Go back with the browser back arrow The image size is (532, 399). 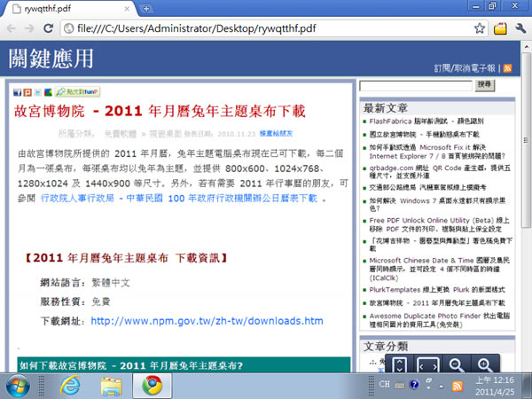12,28
